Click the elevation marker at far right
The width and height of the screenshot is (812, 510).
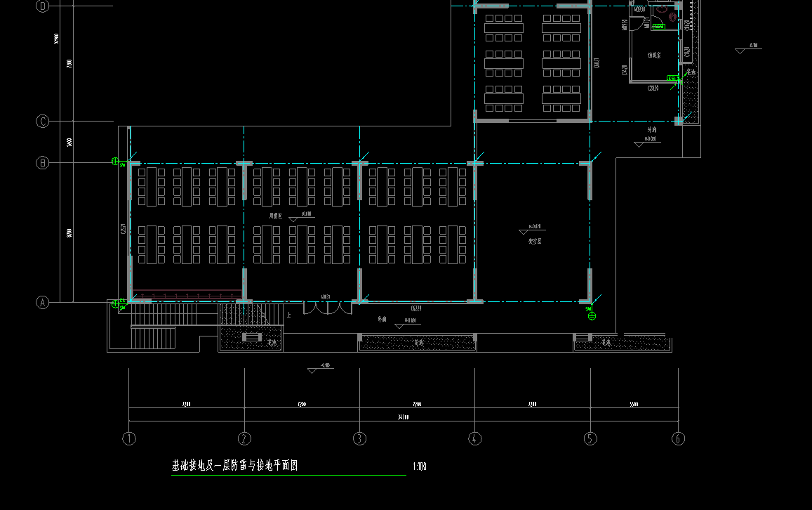pos(747,49)
